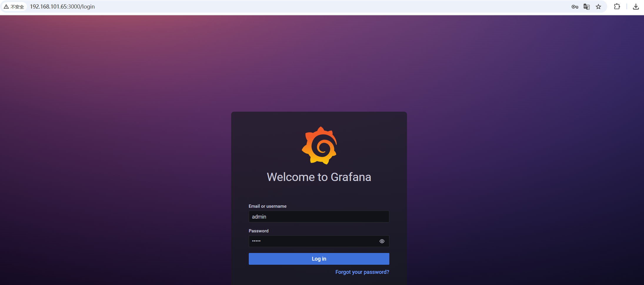Open the Forgot your password link

pos(362,272)
